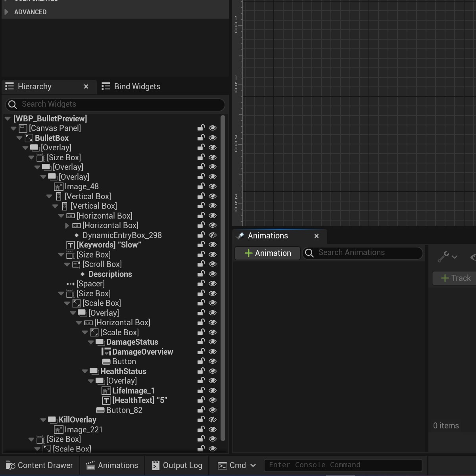Click the lock icon for Button_82

[201, 410]
